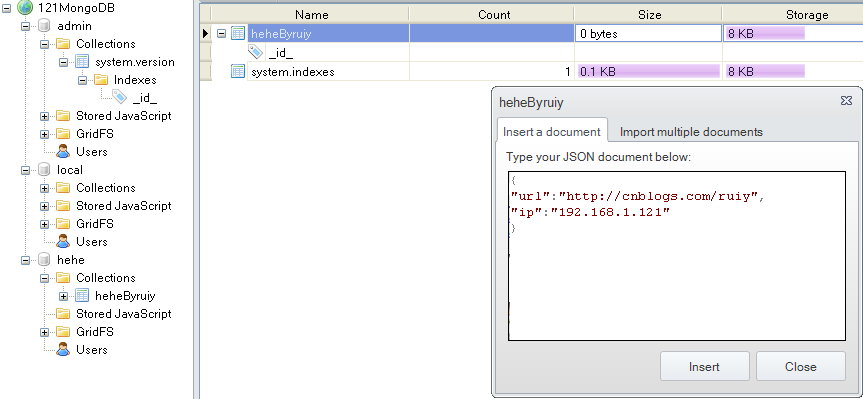This screenshot has width=863, height=399.
Task: Sort grid by Count column header
Action: click(494, 15)
